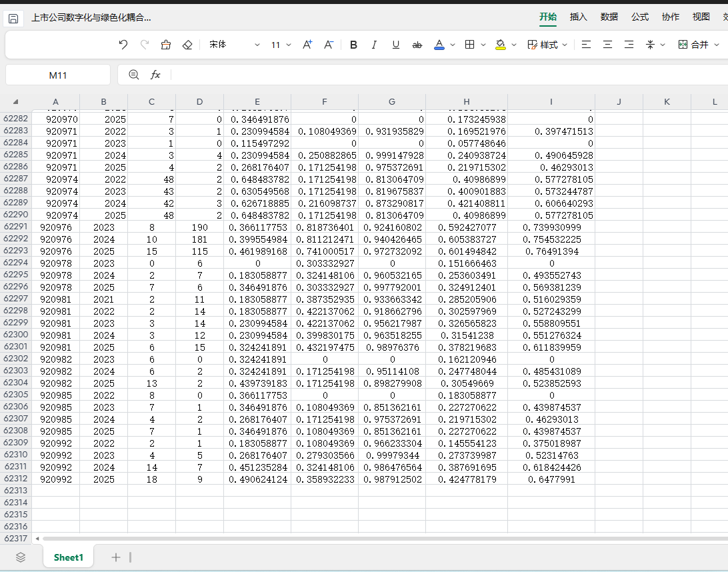
Task: Apply cell borders icon
Action: pyautogui.click(x=469, y=45)
